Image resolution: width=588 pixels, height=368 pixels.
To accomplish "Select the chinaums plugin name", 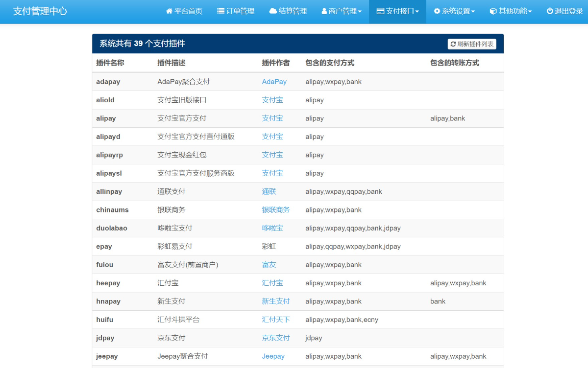I will 112,209.
